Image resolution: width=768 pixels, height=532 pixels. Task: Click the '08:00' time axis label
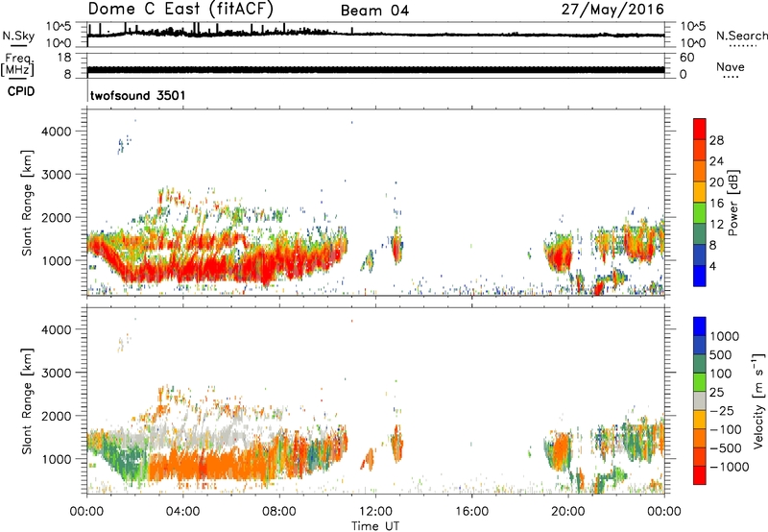click(x=279, y=512)
